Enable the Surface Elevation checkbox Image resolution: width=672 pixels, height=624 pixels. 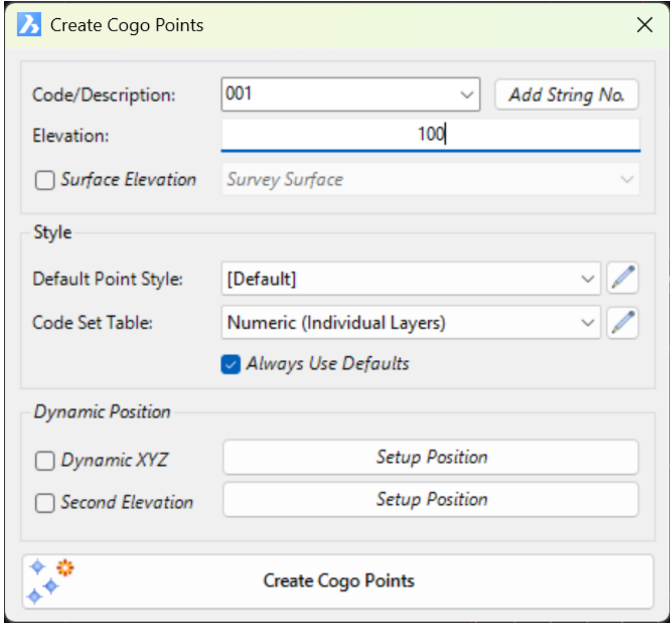44,180
